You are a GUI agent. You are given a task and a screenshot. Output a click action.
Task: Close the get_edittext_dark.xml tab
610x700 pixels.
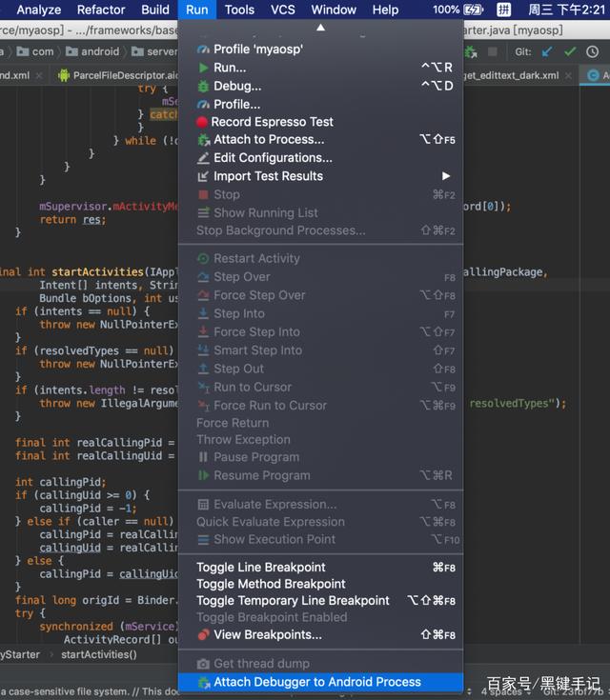click(x=568, y=75)
